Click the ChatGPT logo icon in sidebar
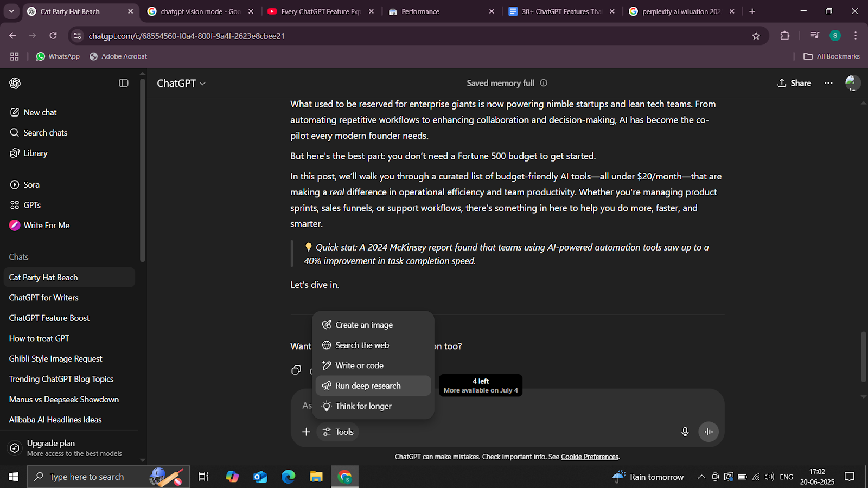 coord(15,83)
